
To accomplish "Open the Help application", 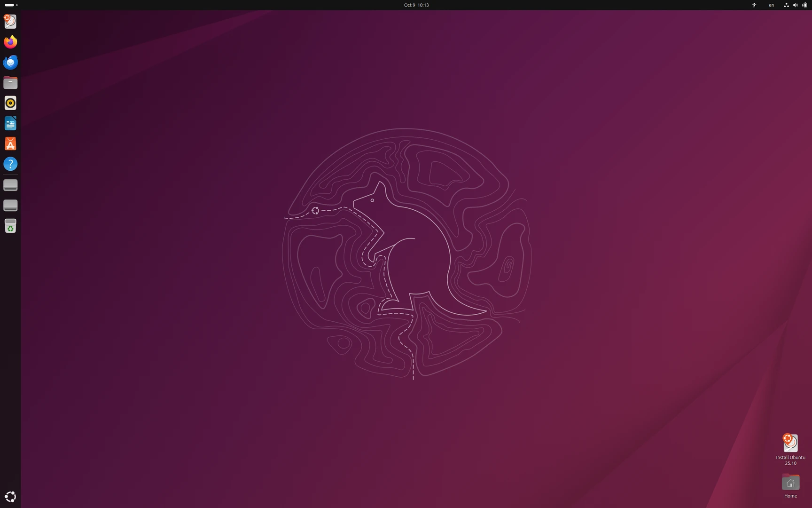I will click(10, 164).
